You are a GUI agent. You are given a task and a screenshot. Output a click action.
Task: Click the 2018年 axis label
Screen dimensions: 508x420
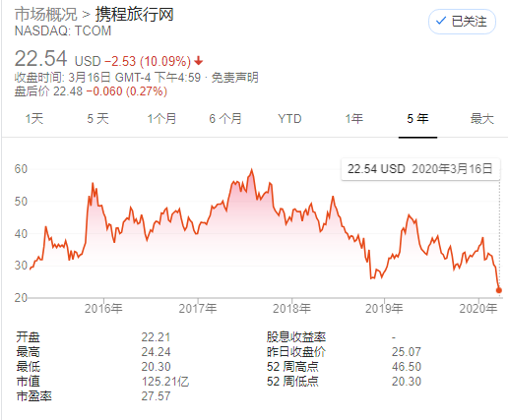pyautogui.click(x=291, y=309)
